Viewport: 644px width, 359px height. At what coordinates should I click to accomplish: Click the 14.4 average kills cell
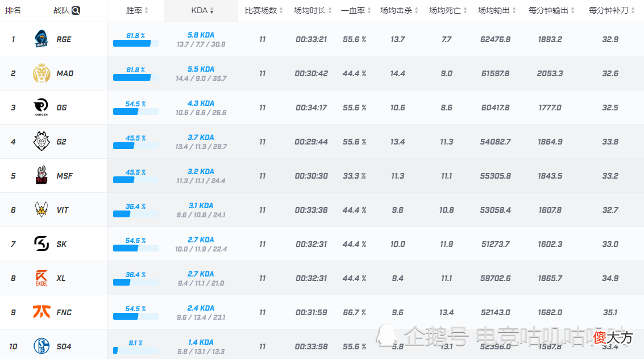click(x=397, y=73)
